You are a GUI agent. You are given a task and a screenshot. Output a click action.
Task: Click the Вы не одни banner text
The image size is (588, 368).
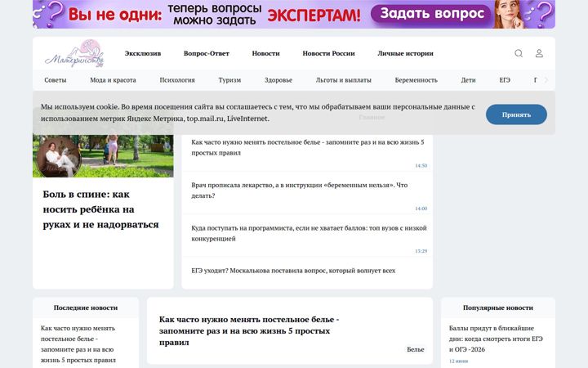click(115, 15)
